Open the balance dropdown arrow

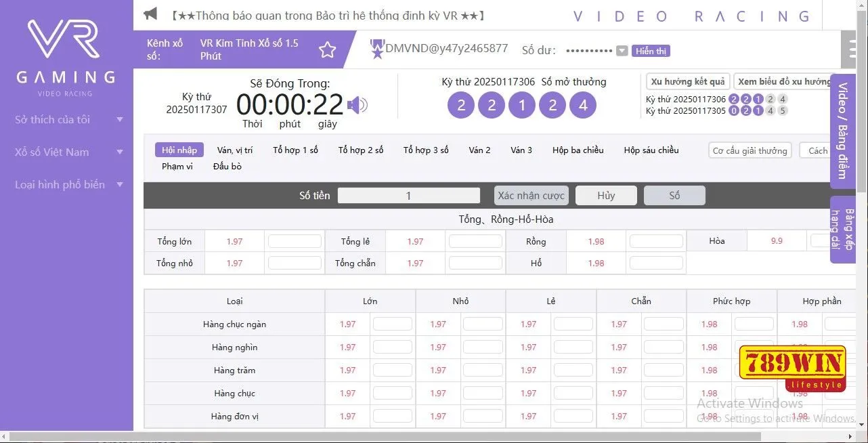[621, 50]
